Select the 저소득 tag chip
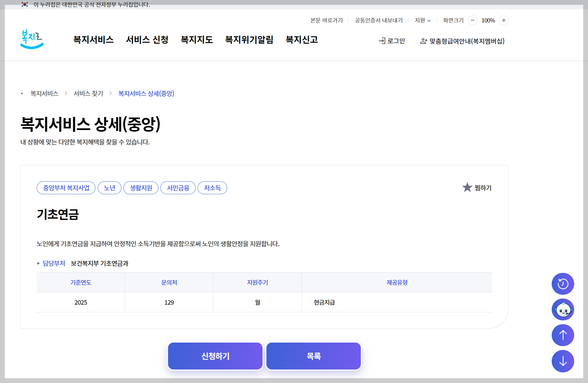This screenshot has height=383, width=588. (212, 187)
